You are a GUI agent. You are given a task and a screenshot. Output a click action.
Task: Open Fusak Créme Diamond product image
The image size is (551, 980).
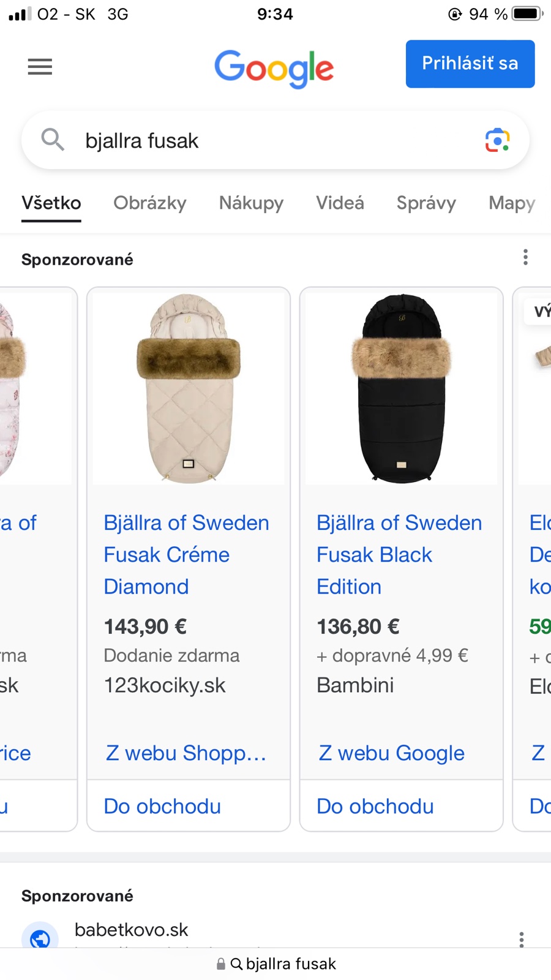tap(189, 389)
